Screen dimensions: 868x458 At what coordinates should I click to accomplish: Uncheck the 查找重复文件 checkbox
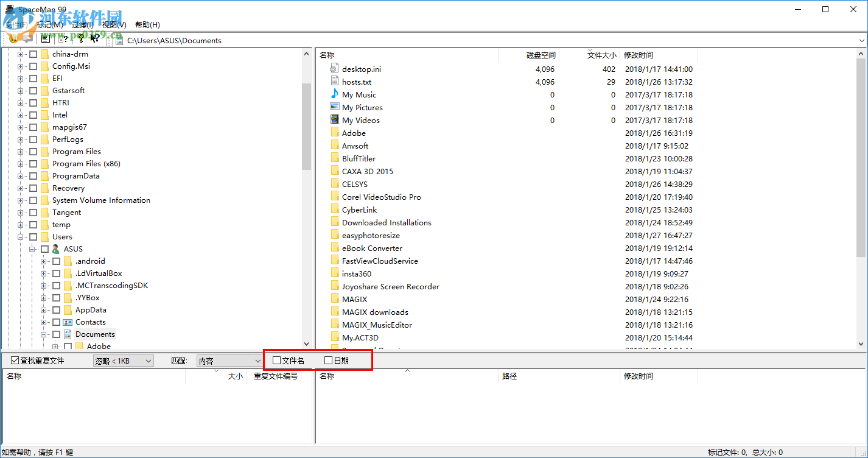click(x=15, y=361)
